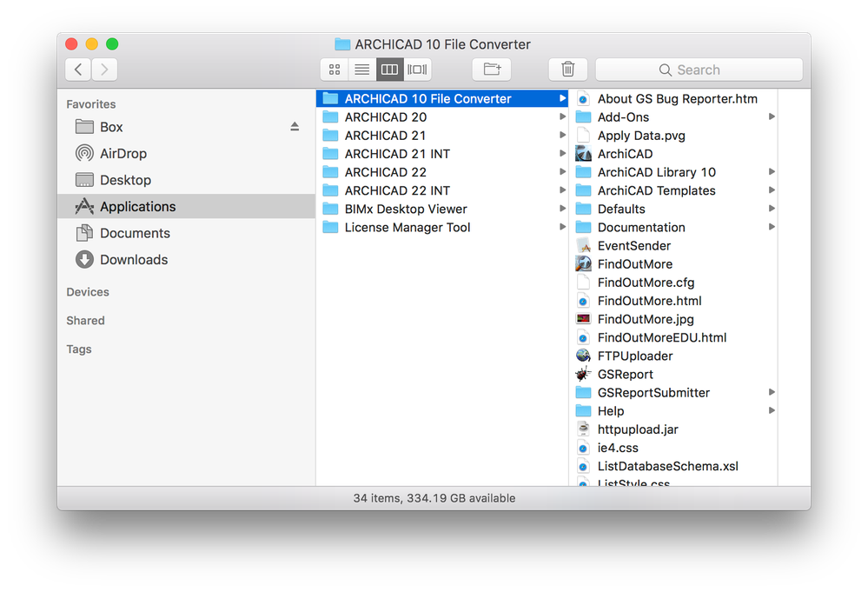868x592 pixels.
Task: Expand ARCHICAD 22 folder arrow
Action: pyautogui.click(x=562, y=171)
